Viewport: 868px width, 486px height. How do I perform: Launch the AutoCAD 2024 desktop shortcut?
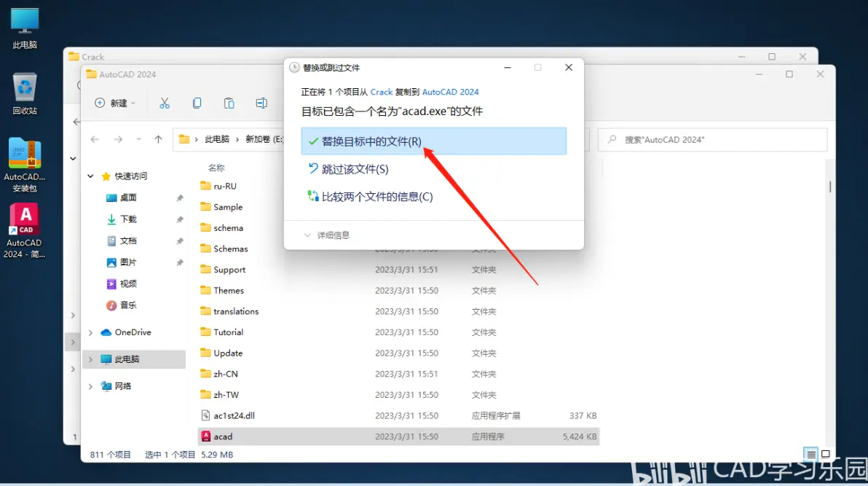pyautogui.click(x=24, y=230)
